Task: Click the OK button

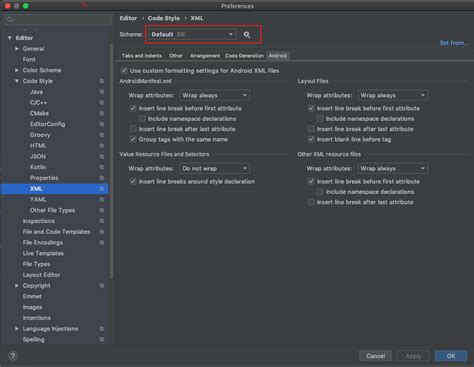Action: coord(451,356)
